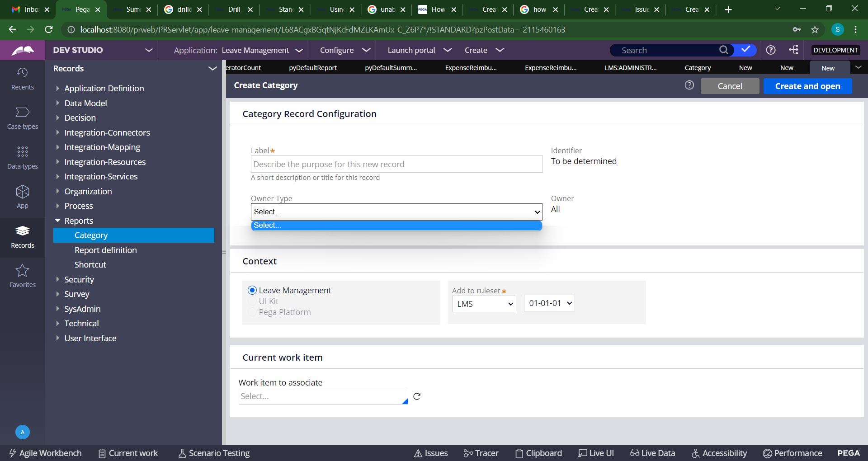868x461 pixels.
Task: Switch to LMS:ADMINISTR... tab
Action: point(631,68)
